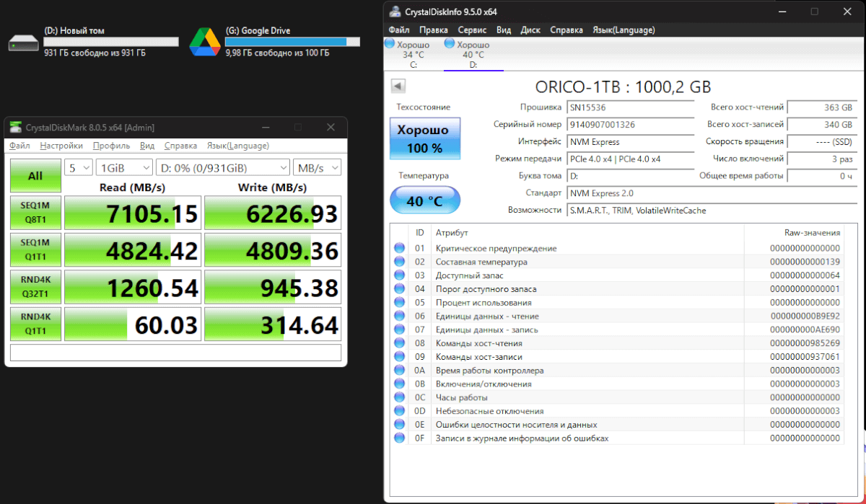Viewport: 866px width, 504px height.
Task: Click status orb for attribute 03 Доступный запас
Action: pyautogui.click(x=399, y=275)
